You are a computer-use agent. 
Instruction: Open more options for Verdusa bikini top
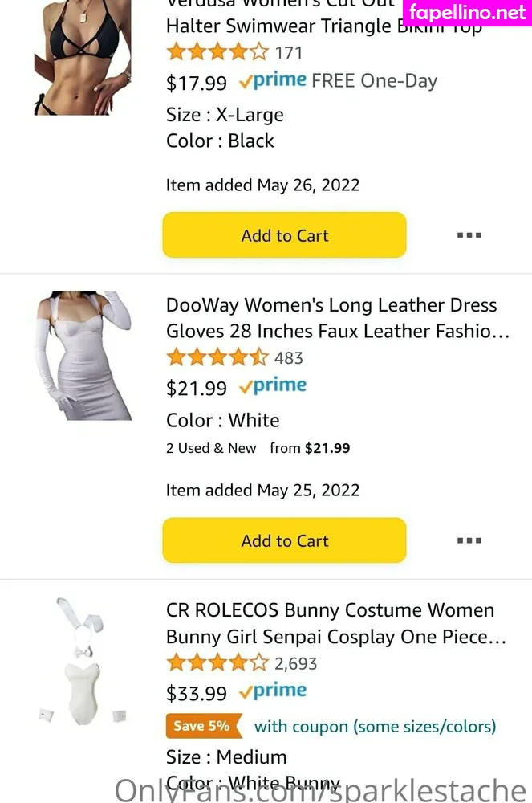(469, 235)
